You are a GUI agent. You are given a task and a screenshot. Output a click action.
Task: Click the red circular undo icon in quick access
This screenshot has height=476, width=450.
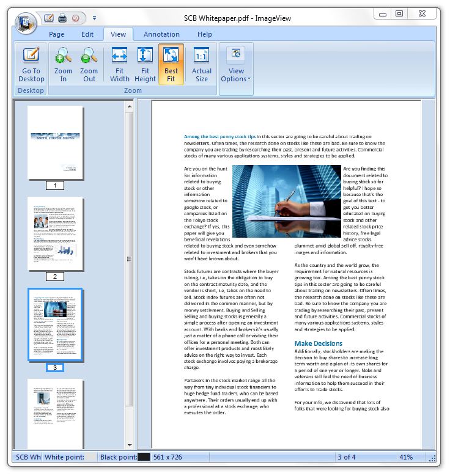pyautogui.click(x=76, y=18)
